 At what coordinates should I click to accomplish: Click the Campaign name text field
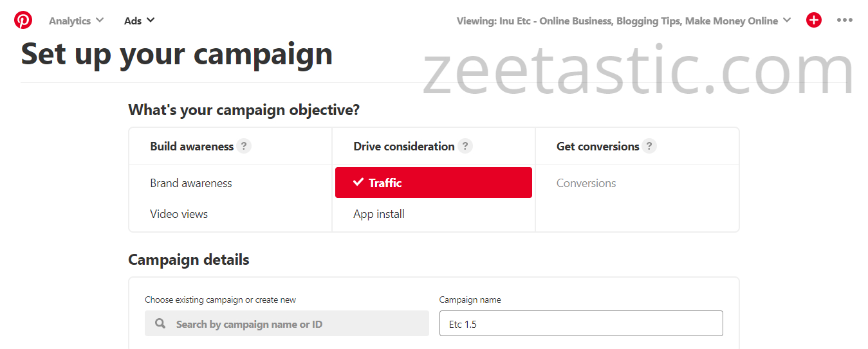pyautogui.click(x=581, y=324)
